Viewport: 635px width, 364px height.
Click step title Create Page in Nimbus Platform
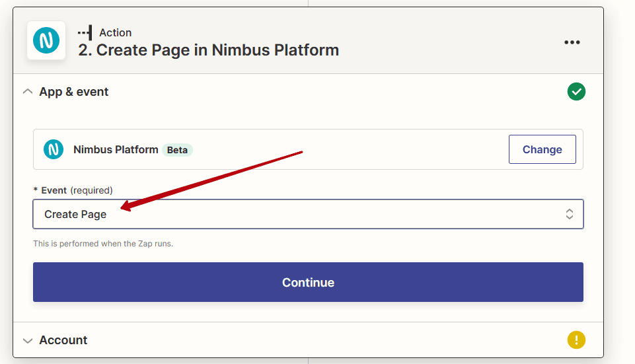(209, 50)
